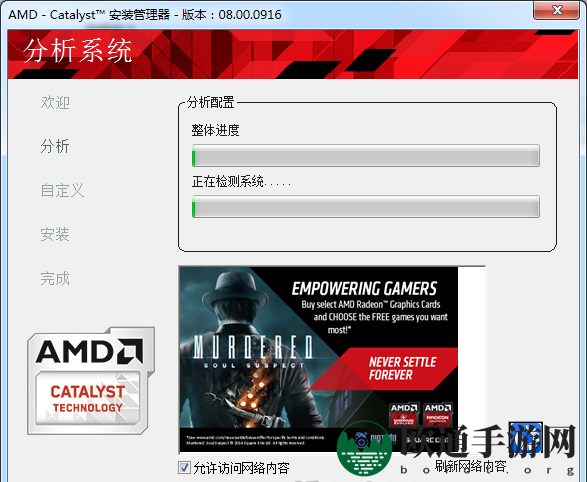Click the 允许访问网络内容 checkbox label
The height and width of the screenshot is (482, 587).
pyautogui.click(x=241, y=468)
